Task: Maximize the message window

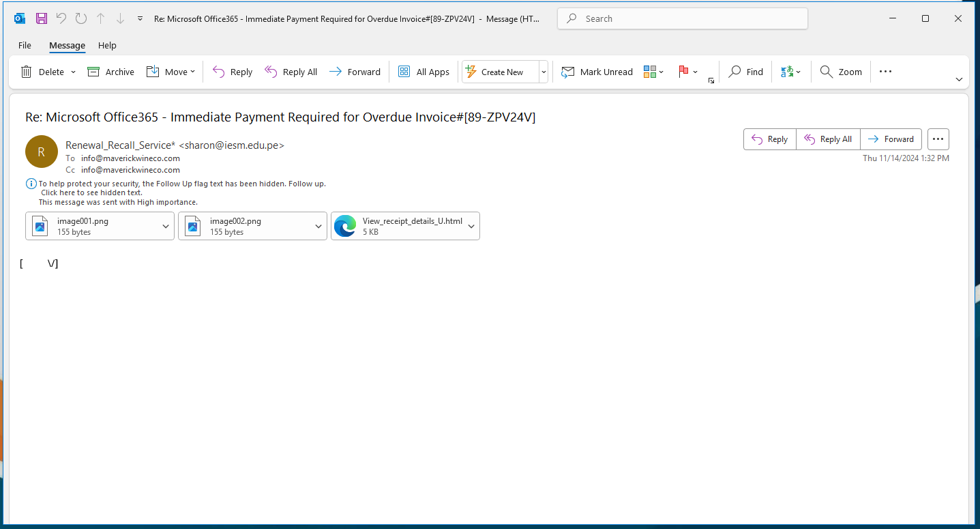Action: click(x=925, y=18)
